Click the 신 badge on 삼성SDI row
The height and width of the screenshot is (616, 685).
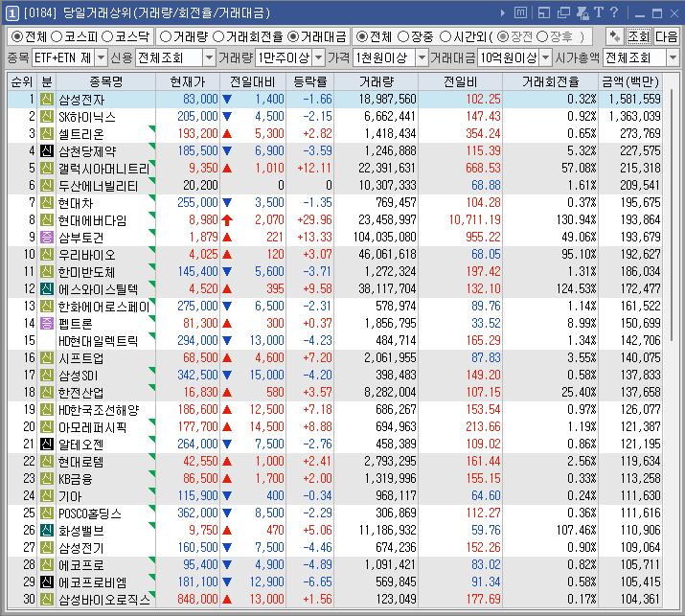coord(47,376)
